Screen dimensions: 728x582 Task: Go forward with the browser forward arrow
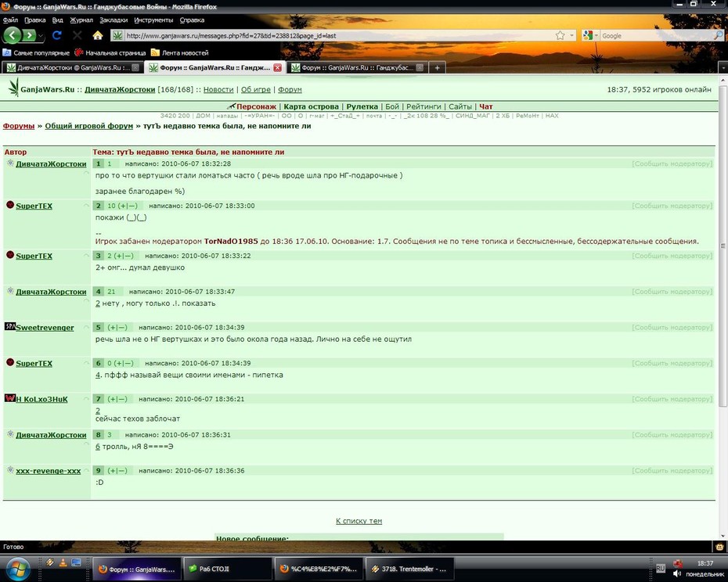(29, 35)
